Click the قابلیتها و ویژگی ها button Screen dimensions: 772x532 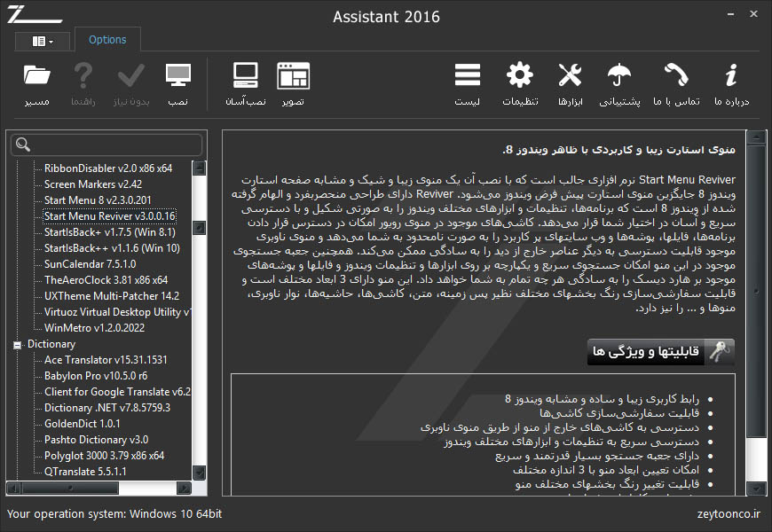click(662, 352)
